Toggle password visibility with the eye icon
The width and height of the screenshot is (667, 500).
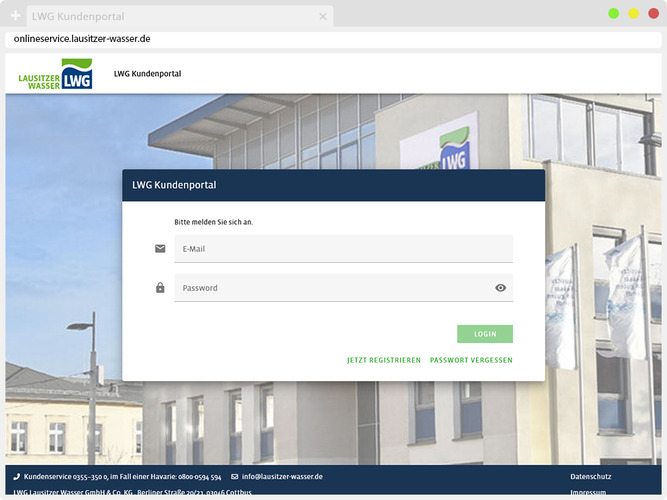(x=501, y=288)
